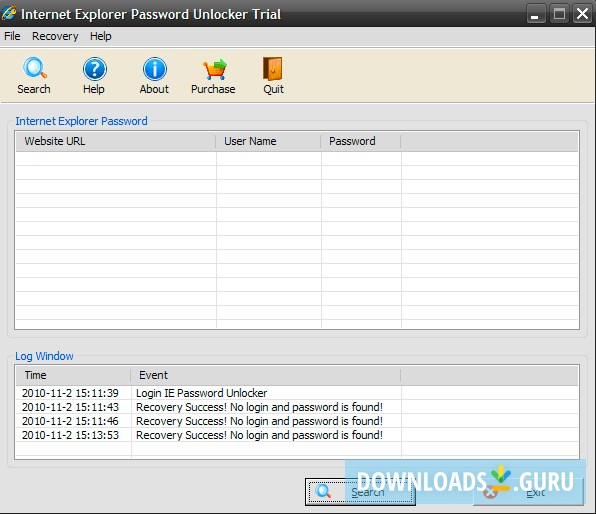Click the User Name column header
This screenshot has width=596, height=514.
coord(268,141)
